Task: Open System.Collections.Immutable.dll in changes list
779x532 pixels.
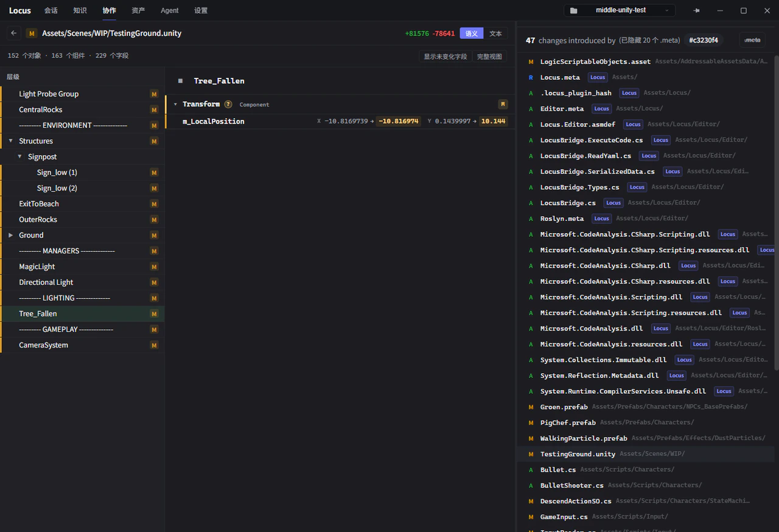Action: tap(645, 360)
